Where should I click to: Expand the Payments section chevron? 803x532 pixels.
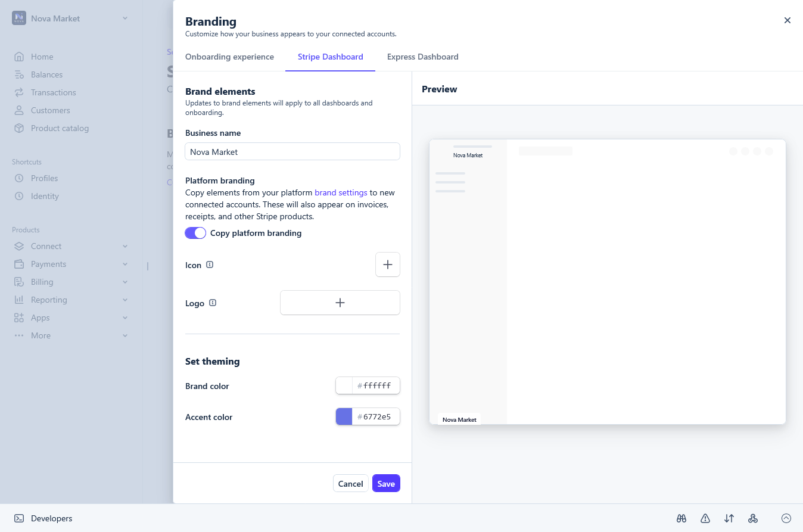[x=125, y=264]
